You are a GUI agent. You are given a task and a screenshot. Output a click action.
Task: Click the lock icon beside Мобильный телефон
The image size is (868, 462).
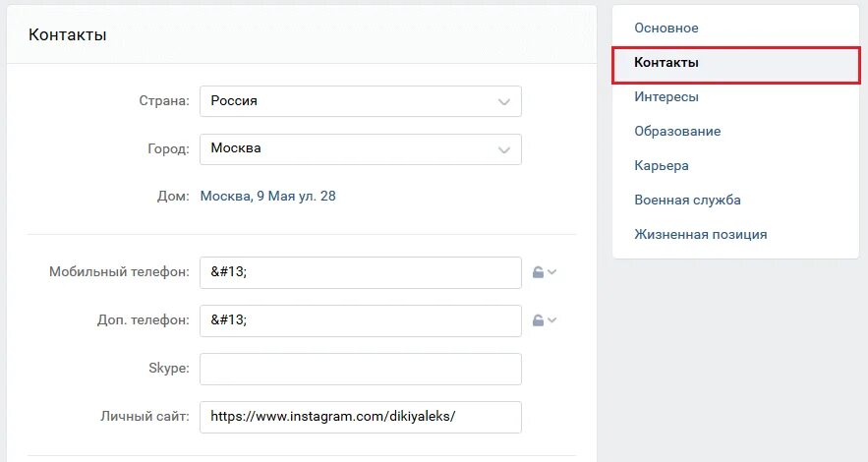tap(538, 272)
